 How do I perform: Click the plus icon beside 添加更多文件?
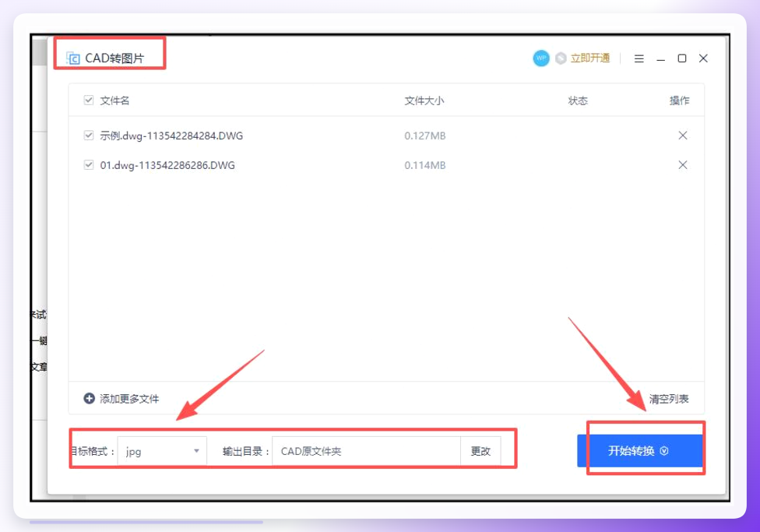90,399
